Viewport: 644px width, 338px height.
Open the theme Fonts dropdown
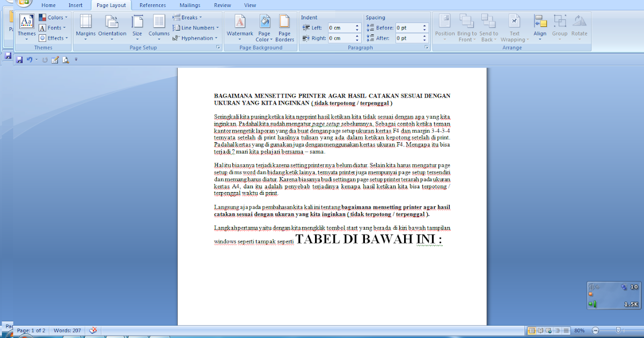pos(52,27)
